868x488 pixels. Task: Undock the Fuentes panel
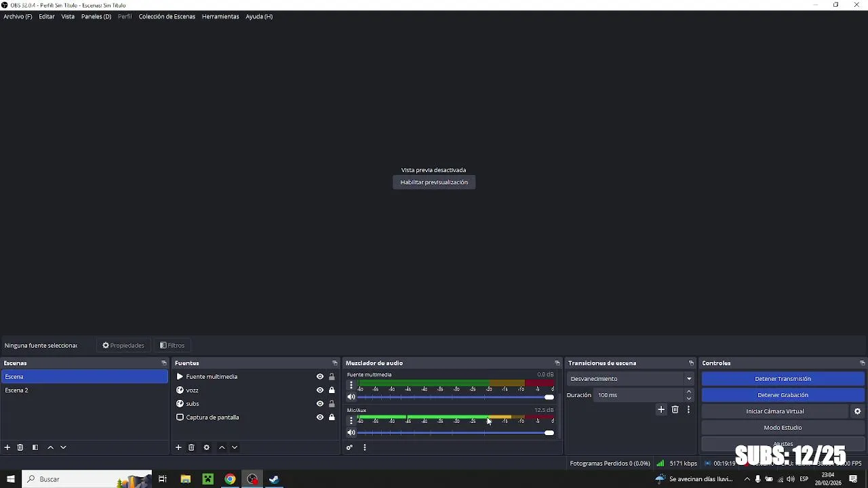click(334, 363)
